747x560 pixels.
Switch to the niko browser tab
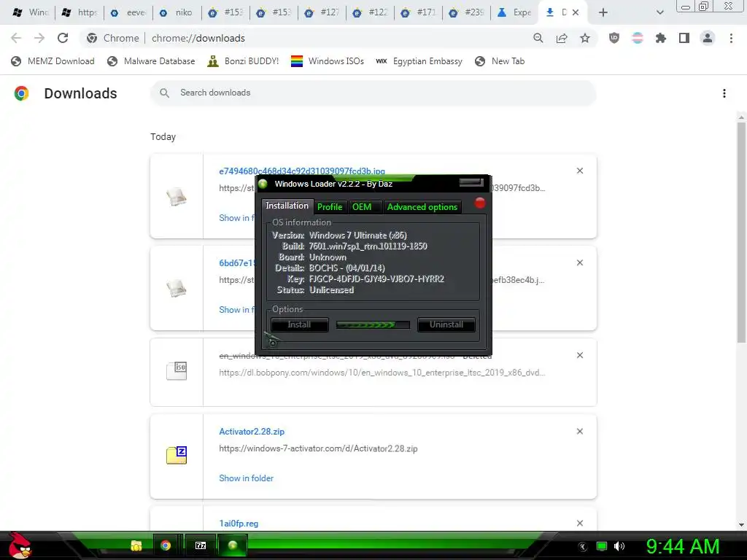click(x=177, y=12)
